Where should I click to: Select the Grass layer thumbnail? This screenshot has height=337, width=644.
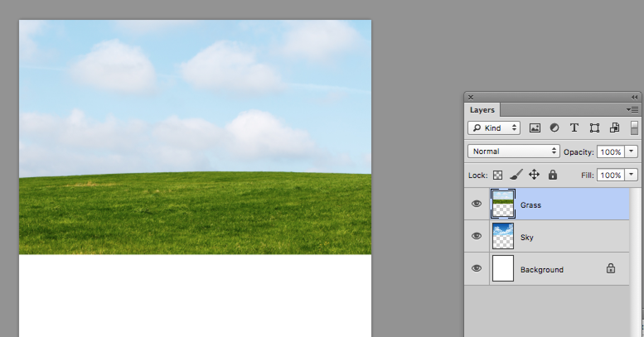503,204
